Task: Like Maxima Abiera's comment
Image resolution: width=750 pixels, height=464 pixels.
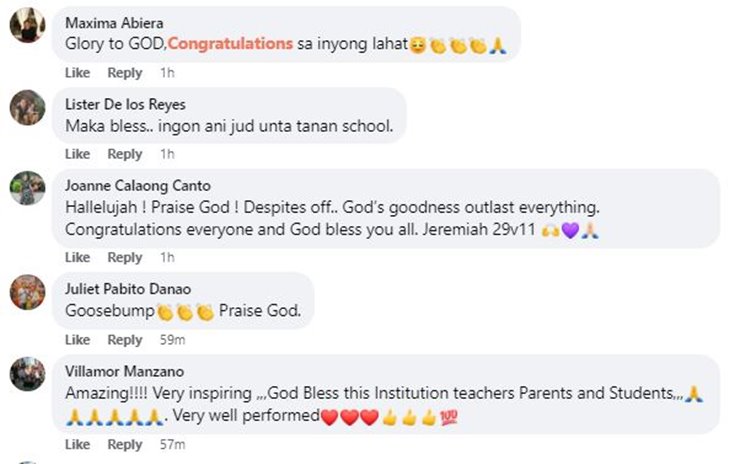Action: pos(77,73)
